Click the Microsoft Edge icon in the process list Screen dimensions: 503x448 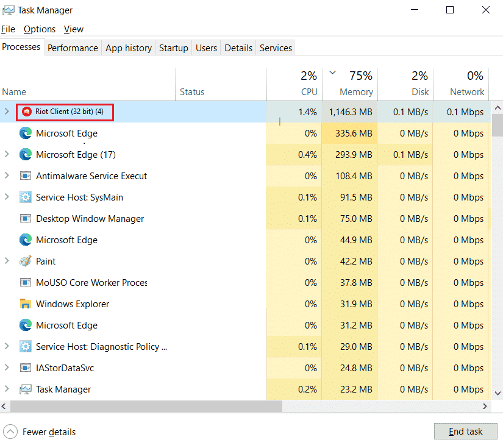click(x=25, y=133)
